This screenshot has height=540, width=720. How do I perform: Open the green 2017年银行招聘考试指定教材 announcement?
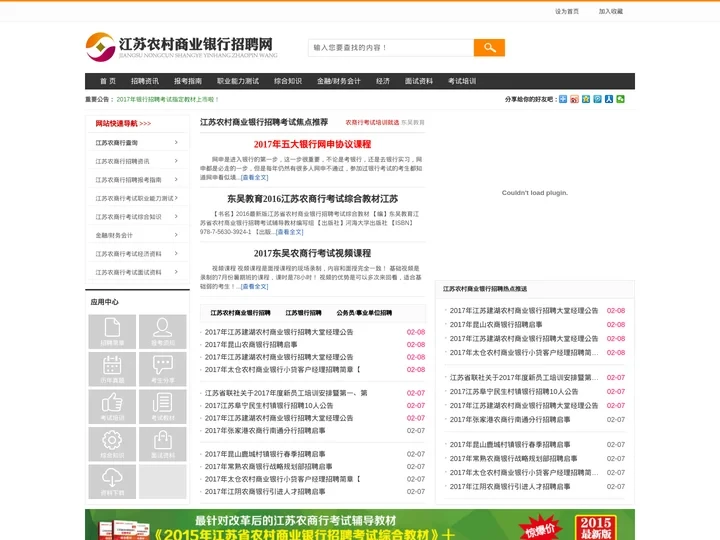pyautogui.click(x=167, y=99)
